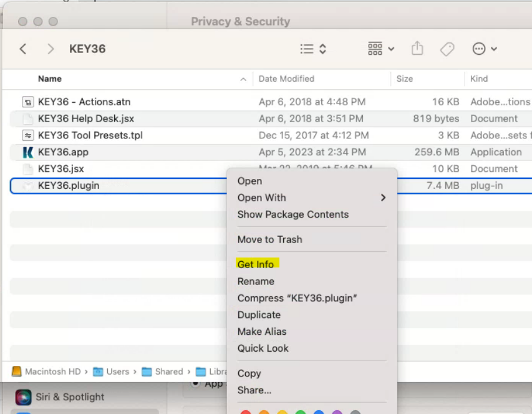Click Macintosh HD text in path bar
532x414 pixels.
coord(53,372)
